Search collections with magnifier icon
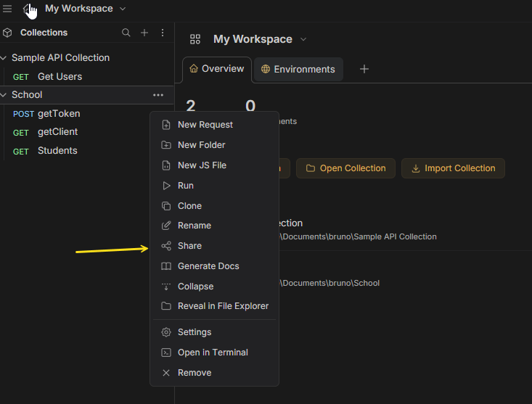 click(126, 33)
